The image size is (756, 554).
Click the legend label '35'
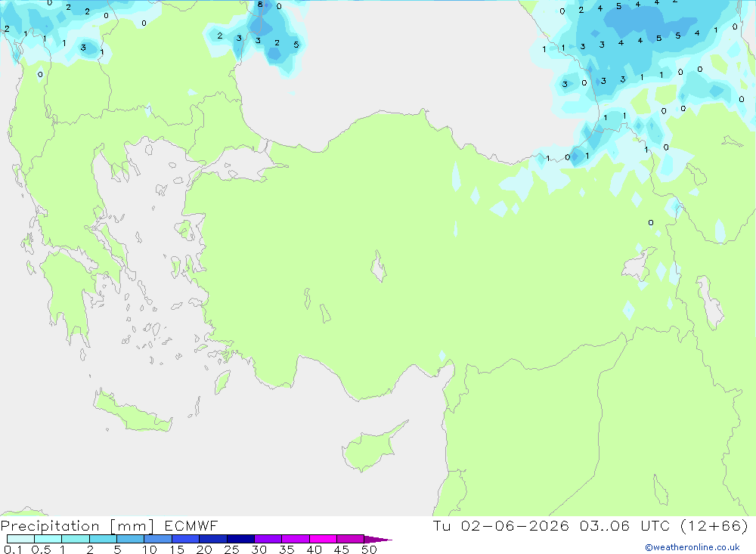coord(287,549)
